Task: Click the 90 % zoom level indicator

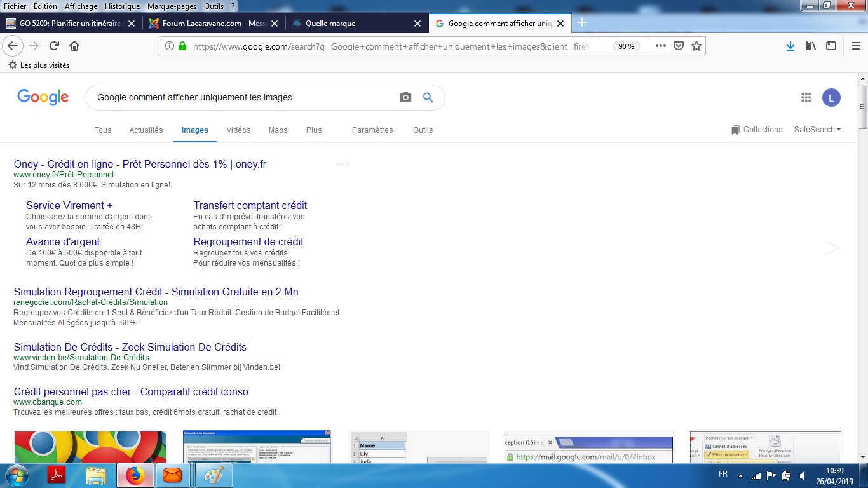Action: click(626, 46)
